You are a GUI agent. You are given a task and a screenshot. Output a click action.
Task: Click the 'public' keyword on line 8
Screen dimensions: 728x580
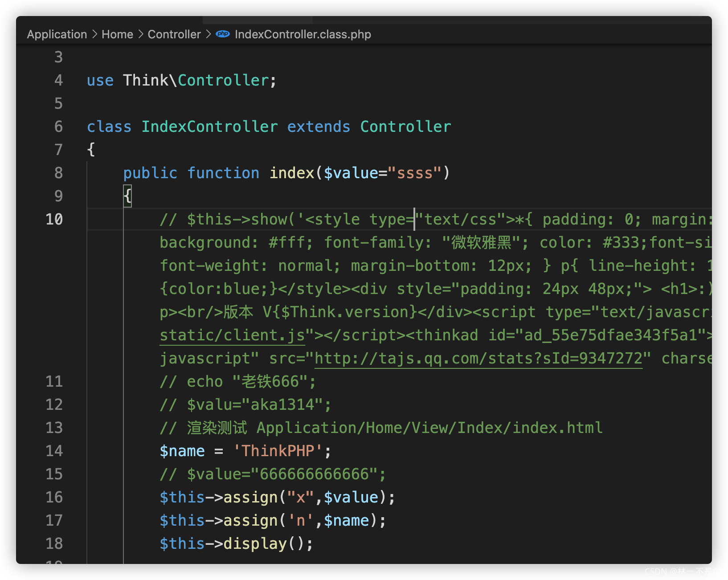point(150,173)
